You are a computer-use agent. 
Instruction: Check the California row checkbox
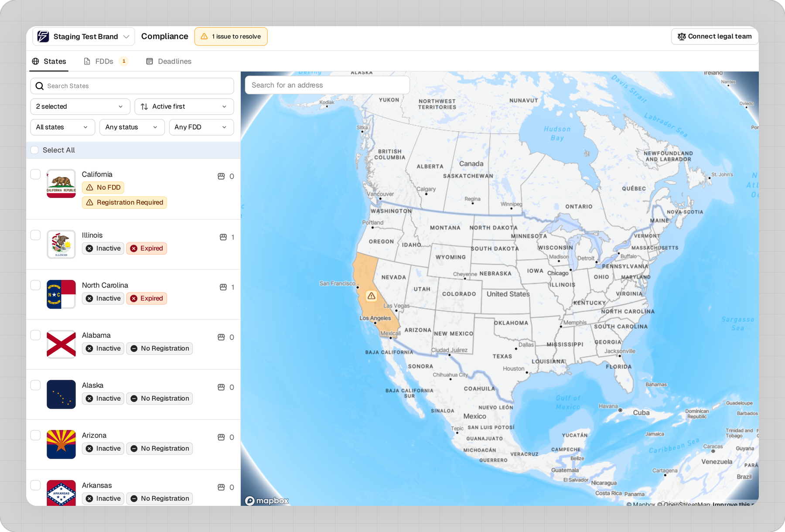pyautogui.click(x=36, y=174)
